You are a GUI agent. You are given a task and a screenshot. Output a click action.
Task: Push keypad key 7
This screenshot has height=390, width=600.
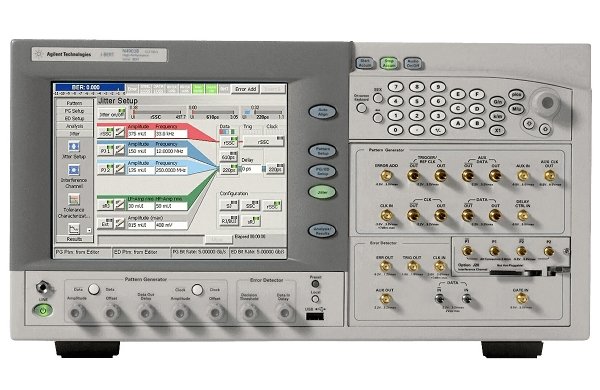click(396, 87)
